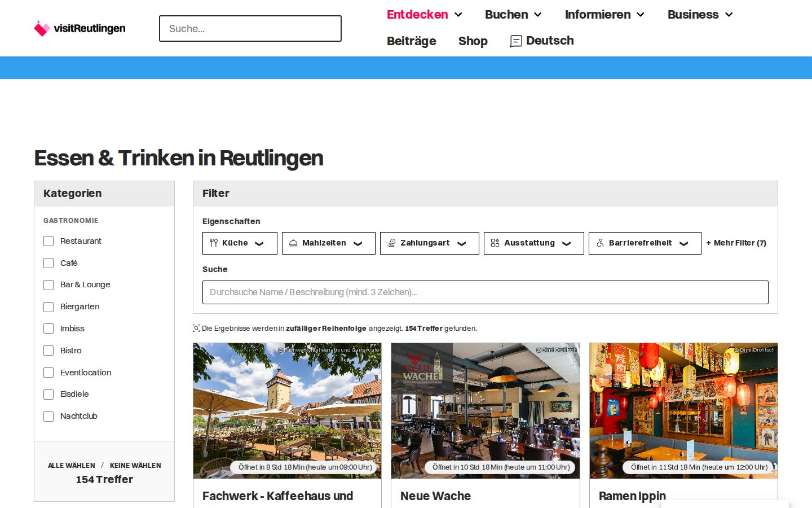Open the Business menu
This screenshot has width=812, height=508.
pyautogui.click(x=700, y=15)
